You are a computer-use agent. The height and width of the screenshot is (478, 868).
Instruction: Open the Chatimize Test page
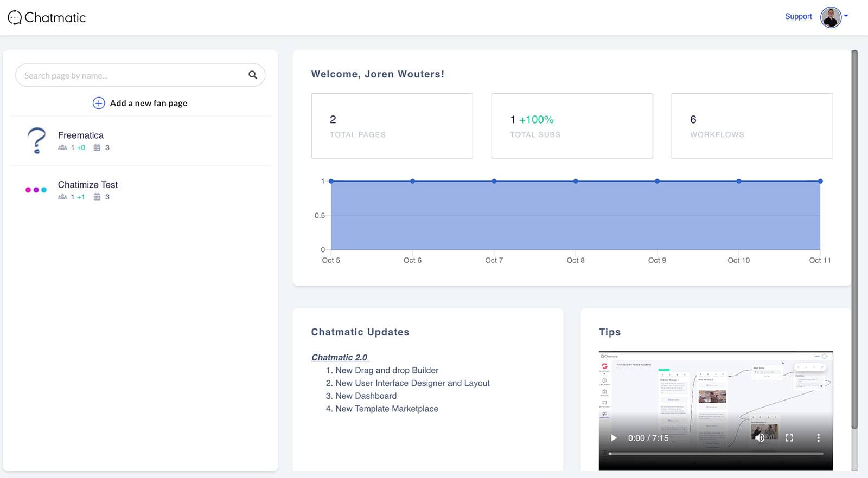tap(140, 190)
